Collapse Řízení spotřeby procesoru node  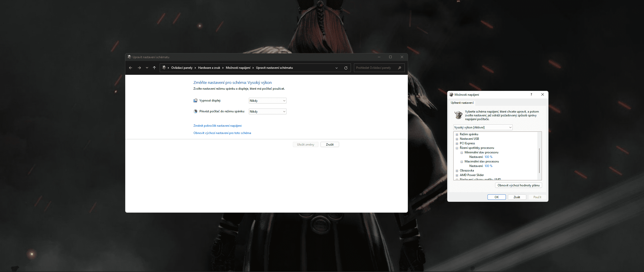click(x=457, y=148)
